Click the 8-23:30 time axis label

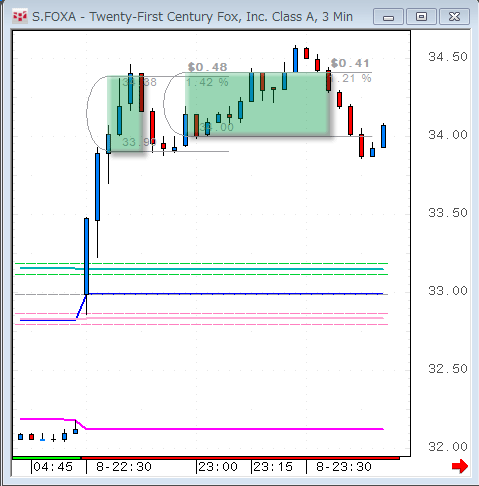coord(344,467)
